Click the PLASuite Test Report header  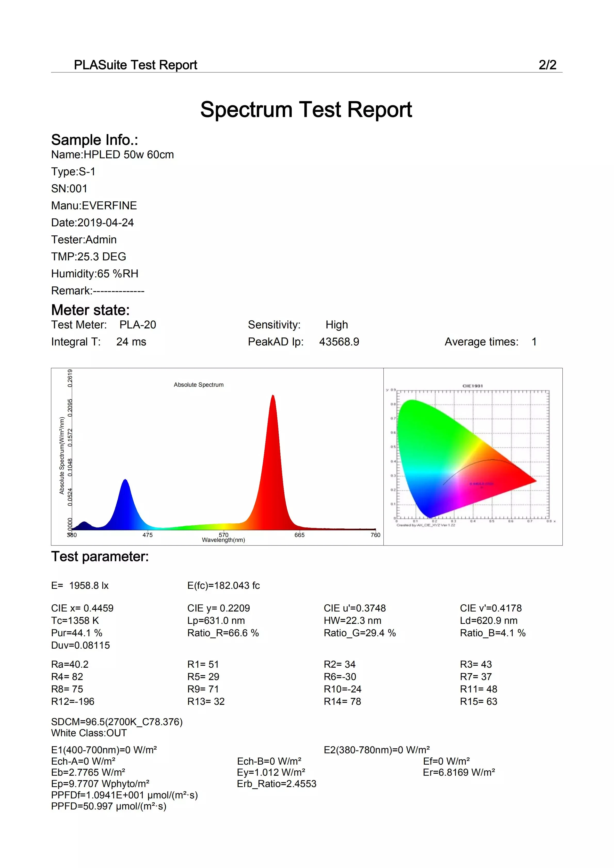135,65
